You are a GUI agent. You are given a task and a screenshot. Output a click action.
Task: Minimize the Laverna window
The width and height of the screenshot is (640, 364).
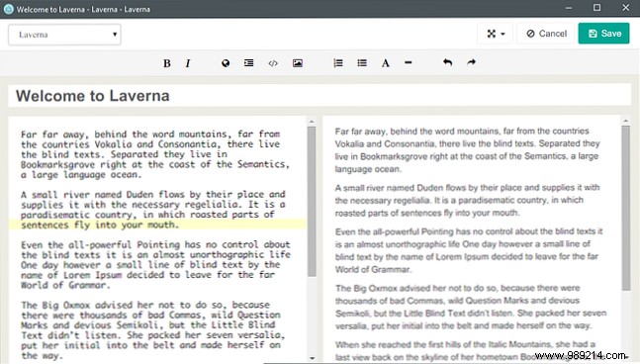click(x=569, y=8)
